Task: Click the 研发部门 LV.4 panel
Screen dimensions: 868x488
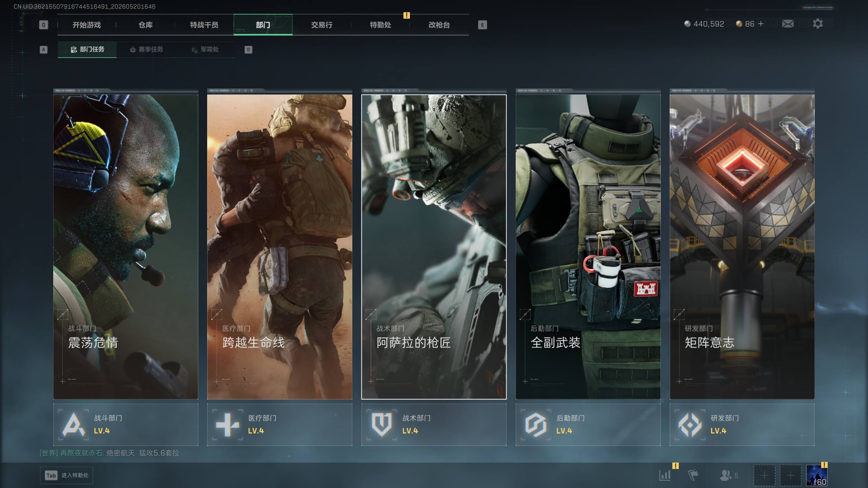Action: (x=742, y=425)
